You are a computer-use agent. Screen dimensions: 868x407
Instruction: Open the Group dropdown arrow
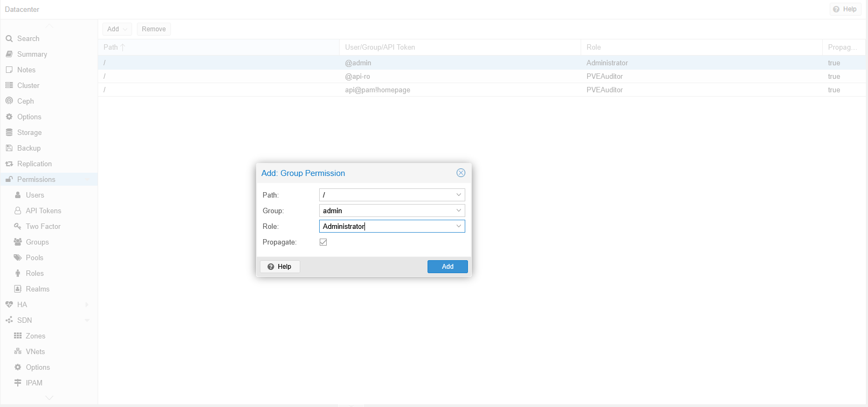tap(459, 211)
